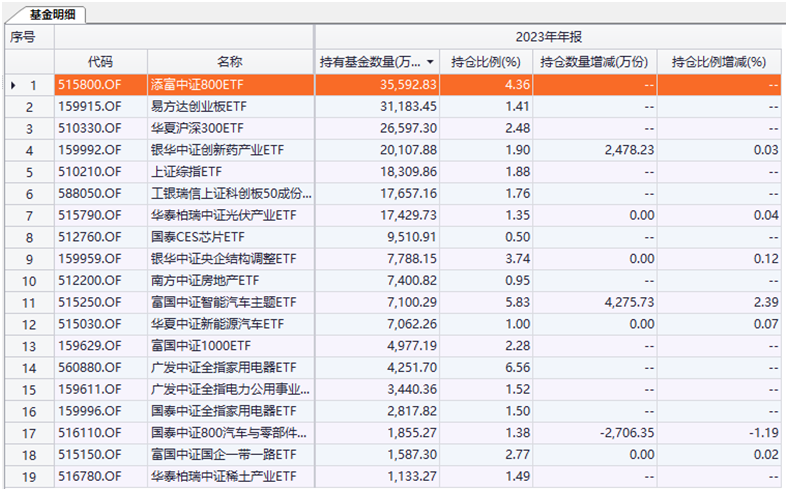Select code 512200.OF
The image size is (788, 491).
click(89, 280)
